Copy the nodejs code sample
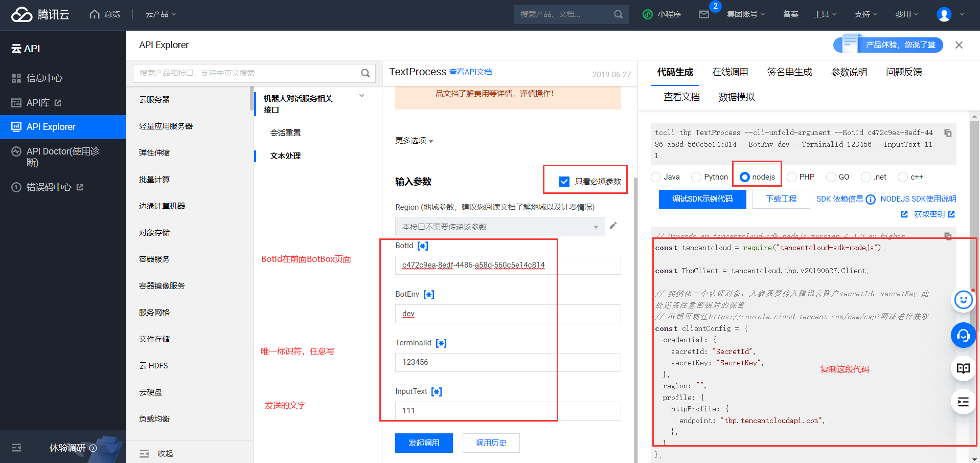The height and width of the screenshot is (463, 980). click(x=948, y=236)
